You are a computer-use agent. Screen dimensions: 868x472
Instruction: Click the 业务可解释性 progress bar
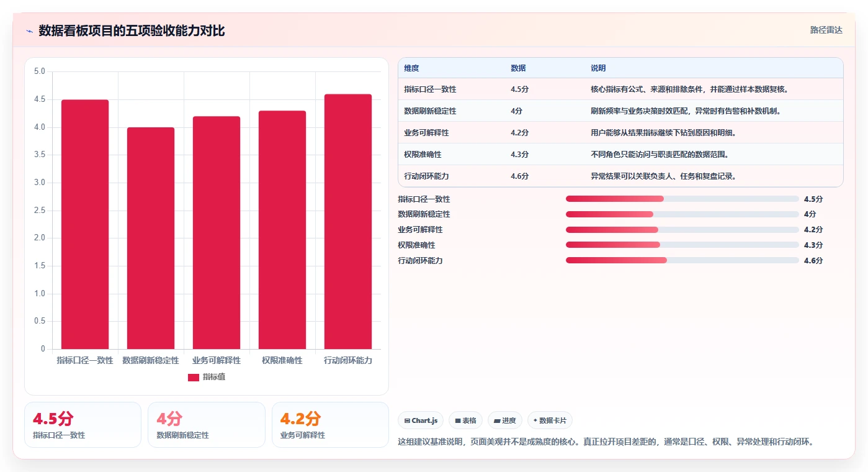click(682, 230)
